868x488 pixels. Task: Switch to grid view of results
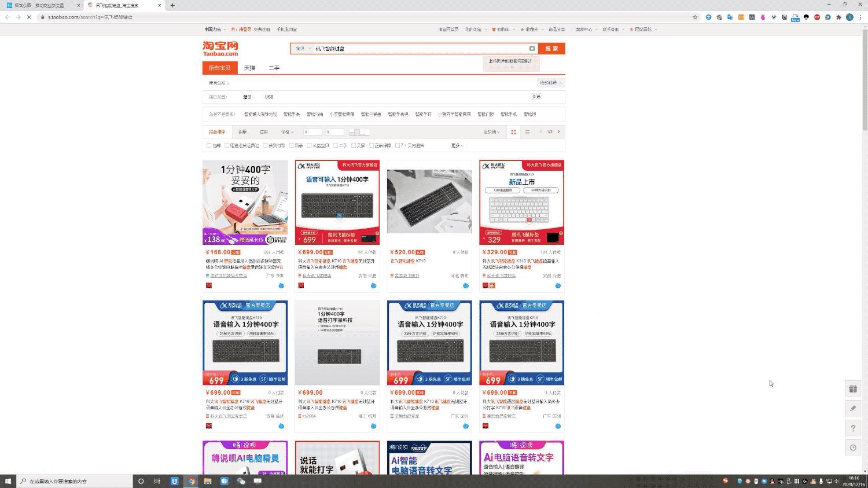(513, 132)
